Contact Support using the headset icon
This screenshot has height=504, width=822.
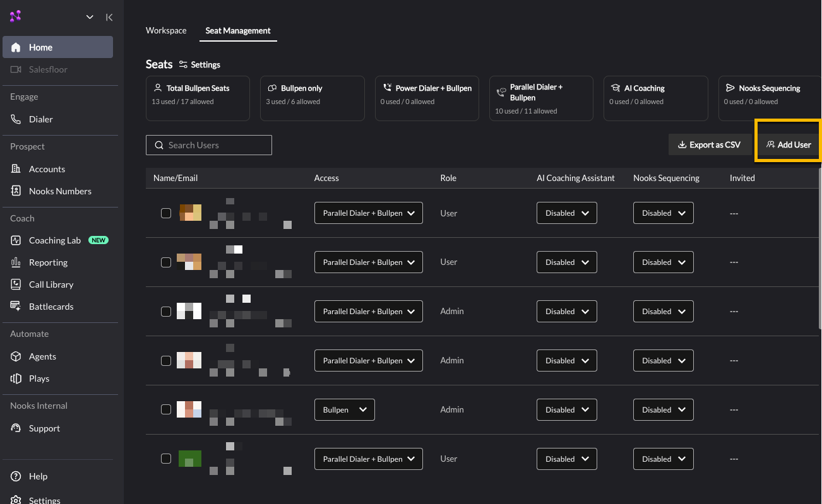[x=16, y=428]
